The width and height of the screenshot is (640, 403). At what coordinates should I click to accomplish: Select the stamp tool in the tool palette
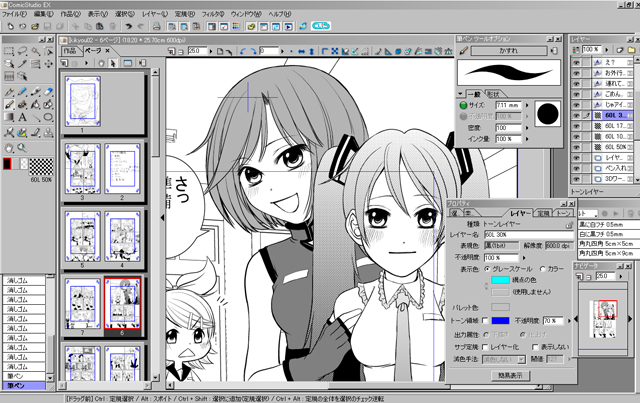point(49,133)
